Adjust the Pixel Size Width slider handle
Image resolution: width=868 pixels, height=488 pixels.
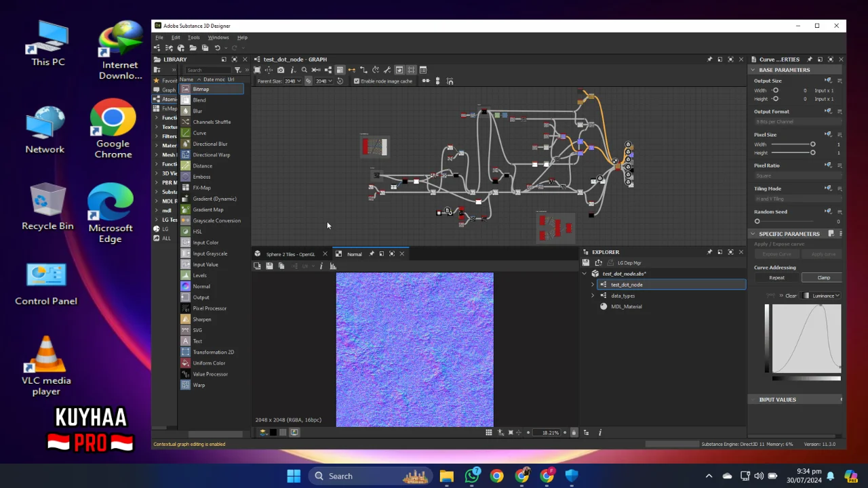pos(812,144)
